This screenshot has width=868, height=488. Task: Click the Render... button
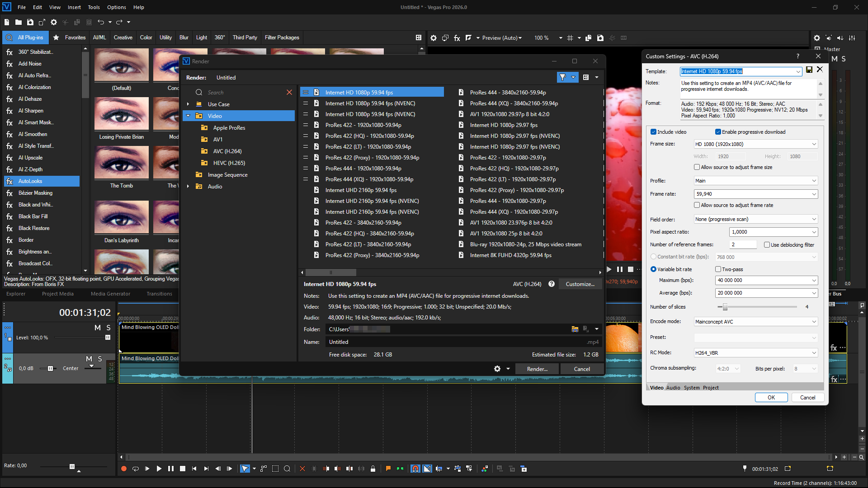click(x=537, y=369)
